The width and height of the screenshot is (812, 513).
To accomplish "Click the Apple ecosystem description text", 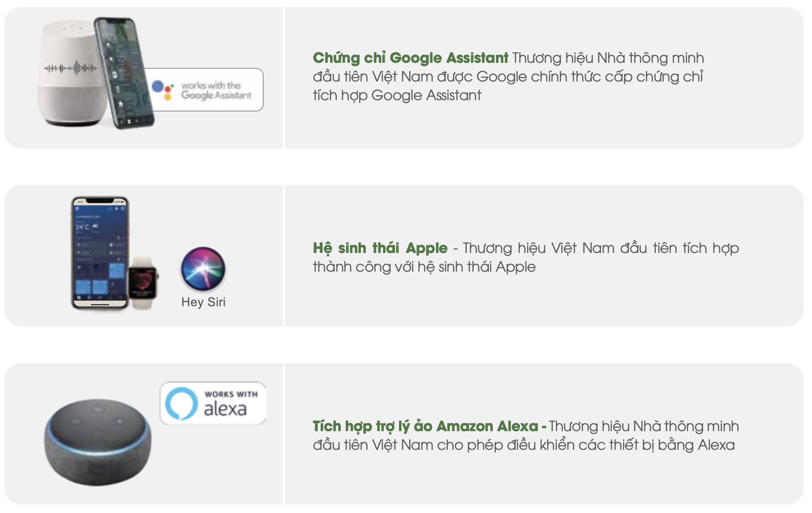I will coord(526,257).
